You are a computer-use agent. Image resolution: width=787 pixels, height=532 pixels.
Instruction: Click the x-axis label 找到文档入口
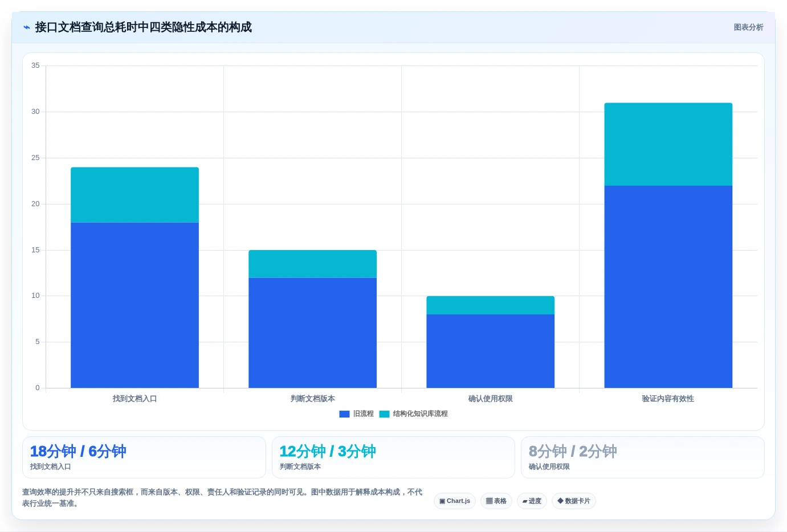point(134,399)
